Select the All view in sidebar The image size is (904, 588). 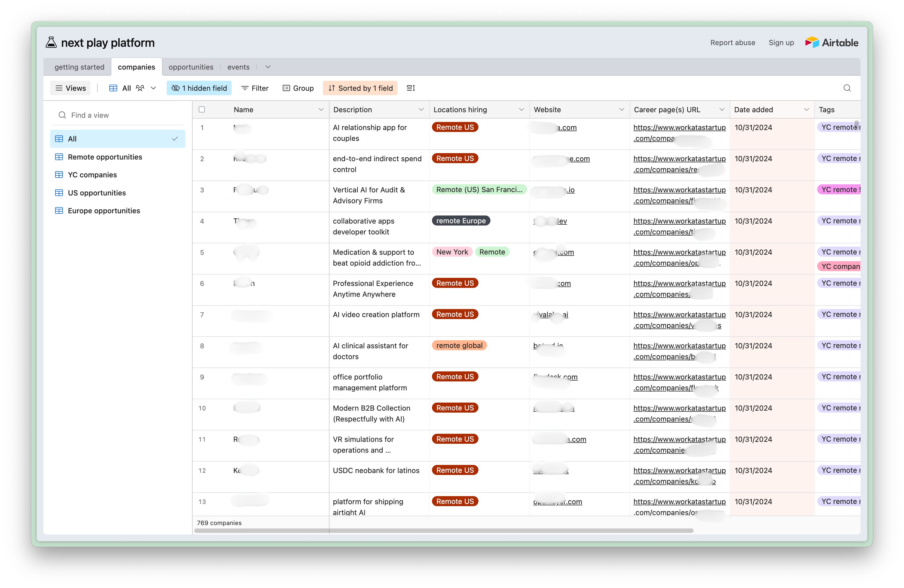(x=117, y=139)
